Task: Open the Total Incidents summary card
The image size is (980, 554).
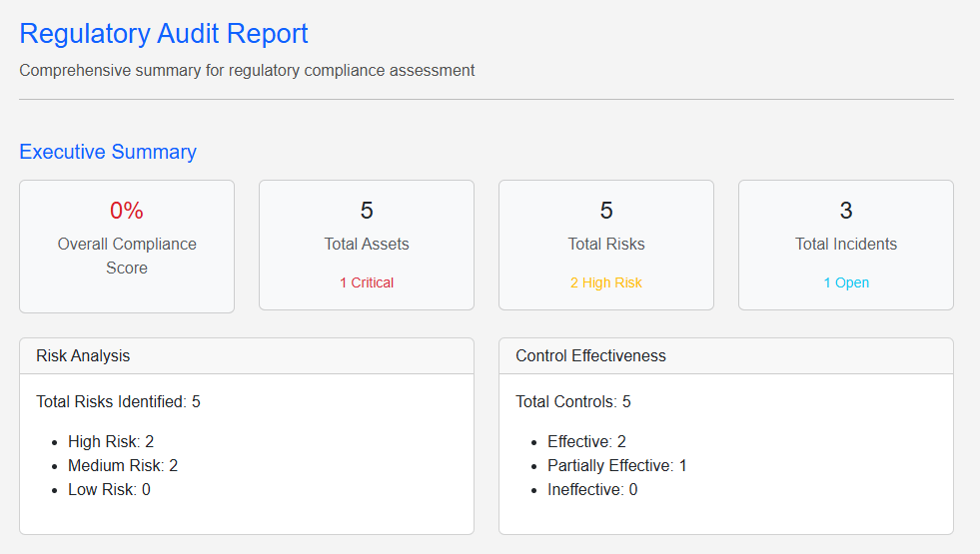Action: click(x=846, y=244)
